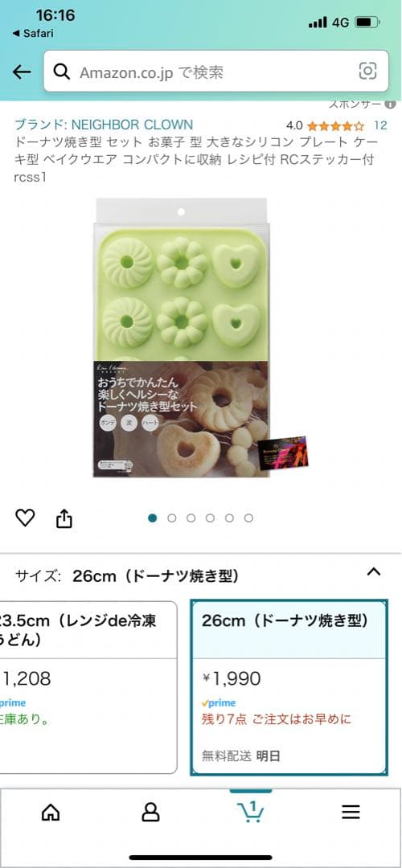Image resolution: width=402 pixels, height=868 pixels.
Task: Open the account profile icon
Action: pyautogui.click(x=150, y=812)
